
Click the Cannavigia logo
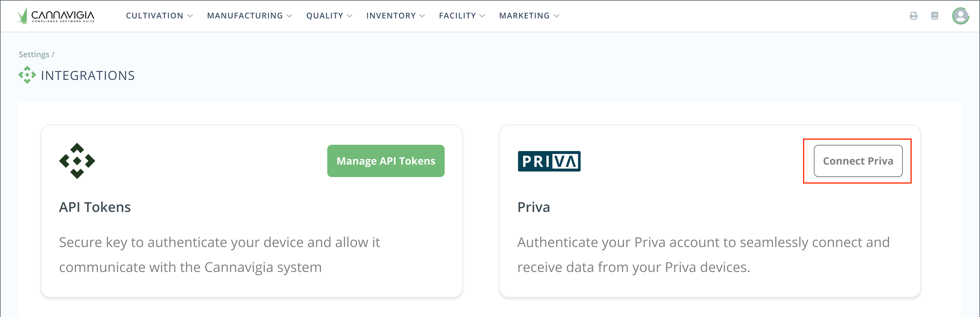point(56,16)
